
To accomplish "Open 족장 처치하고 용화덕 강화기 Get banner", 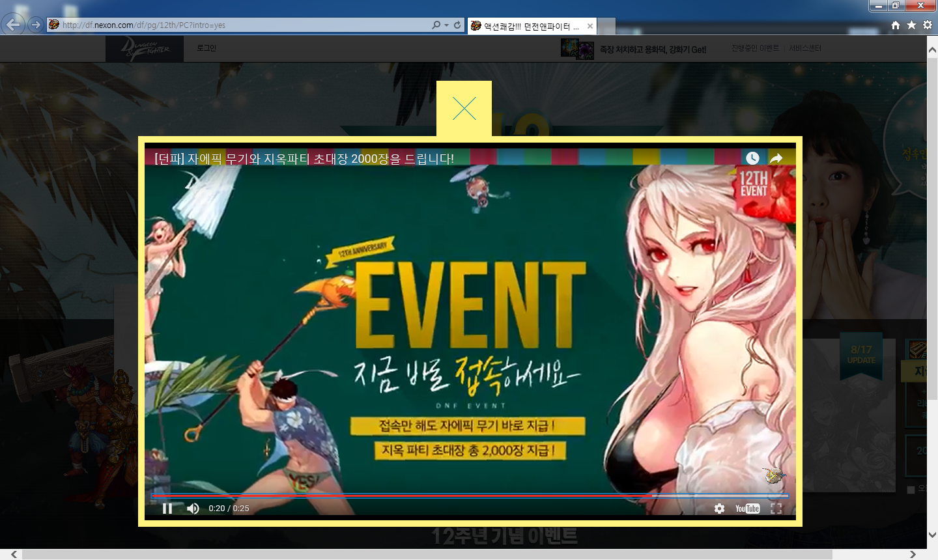I will tap(653, 49).
